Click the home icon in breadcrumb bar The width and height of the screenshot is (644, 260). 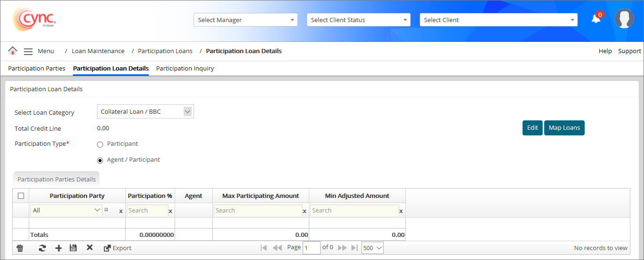[13, 51]
